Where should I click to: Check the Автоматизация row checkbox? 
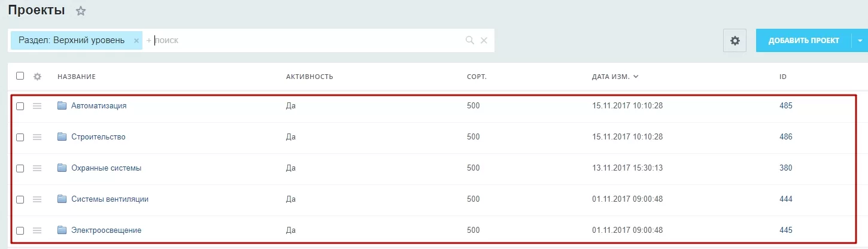point(20,106)
